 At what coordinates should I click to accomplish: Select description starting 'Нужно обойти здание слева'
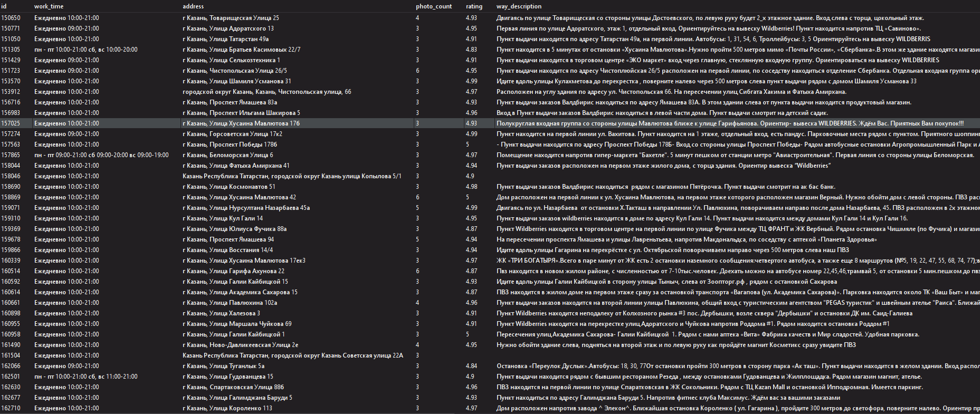point(676,345)
